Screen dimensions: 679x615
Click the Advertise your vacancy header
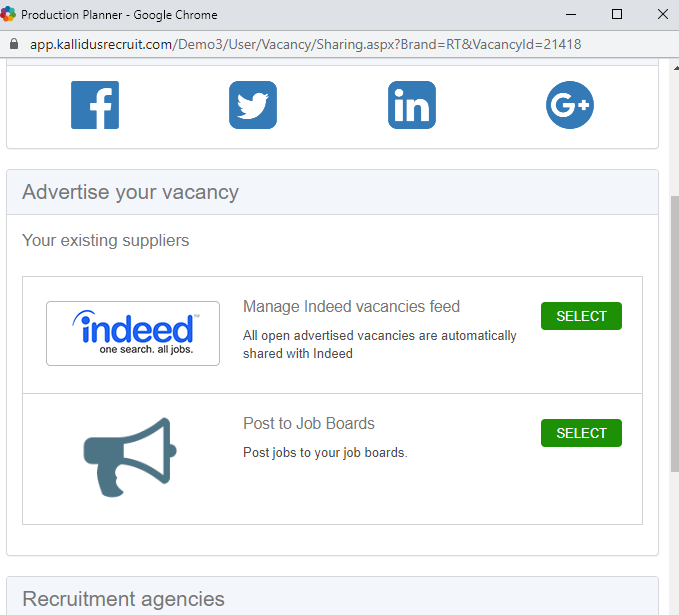[130, 192]
